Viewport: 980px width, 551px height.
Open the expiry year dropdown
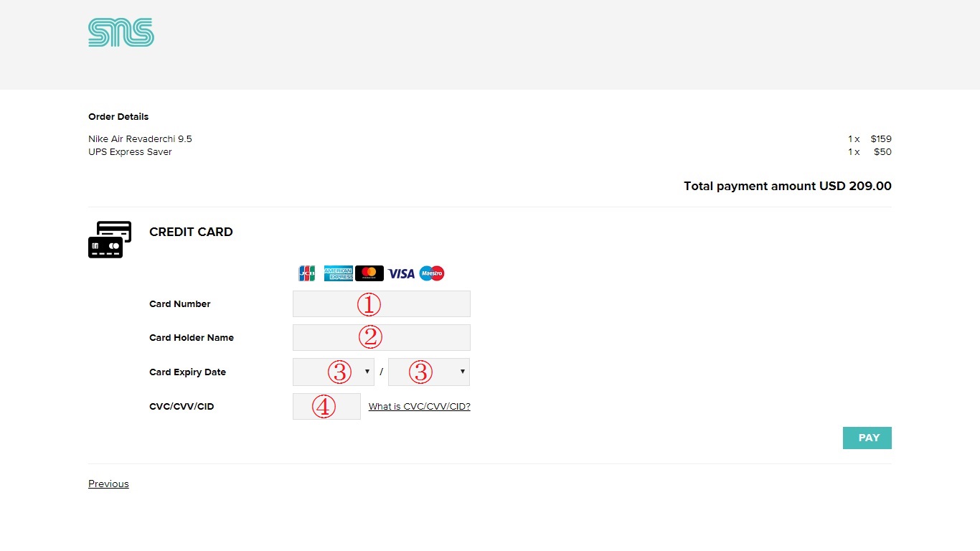(x=428, y=372)
